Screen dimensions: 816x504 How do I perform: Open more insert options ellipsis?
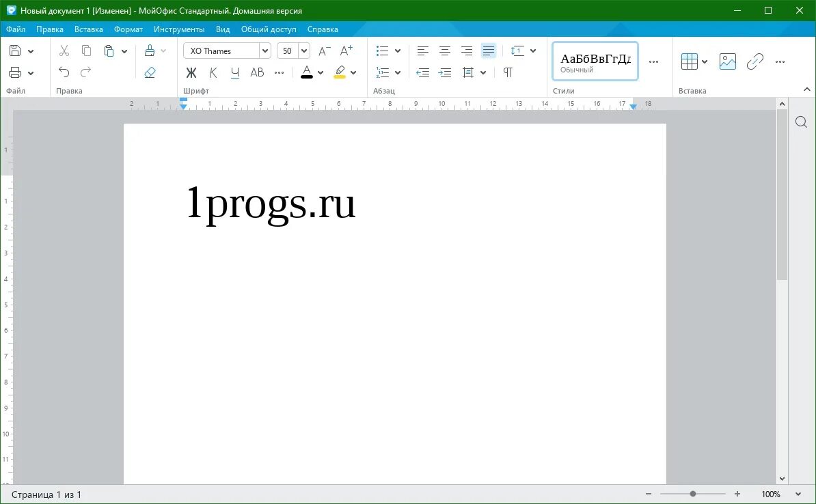click(x=780, y=62)
